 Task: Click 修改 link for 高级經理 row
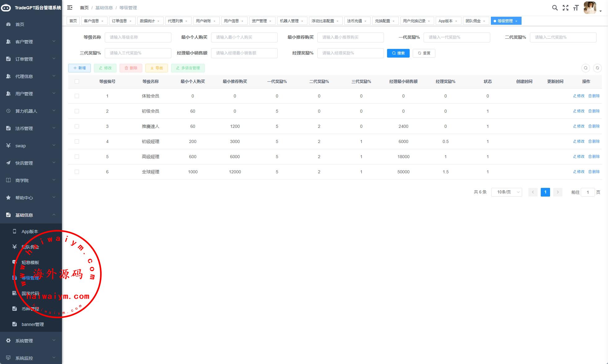579,157
